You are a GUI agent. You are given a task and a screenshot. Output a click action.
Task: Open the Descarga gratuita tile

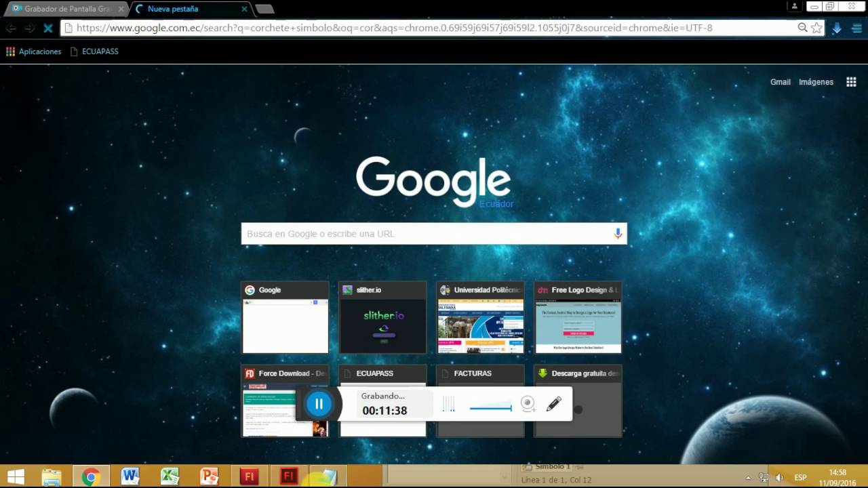click(x=578, y=401)
